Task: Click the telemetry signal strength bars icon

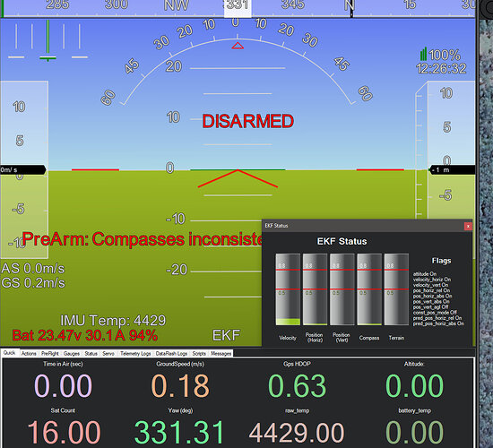Action: [423, 54]
